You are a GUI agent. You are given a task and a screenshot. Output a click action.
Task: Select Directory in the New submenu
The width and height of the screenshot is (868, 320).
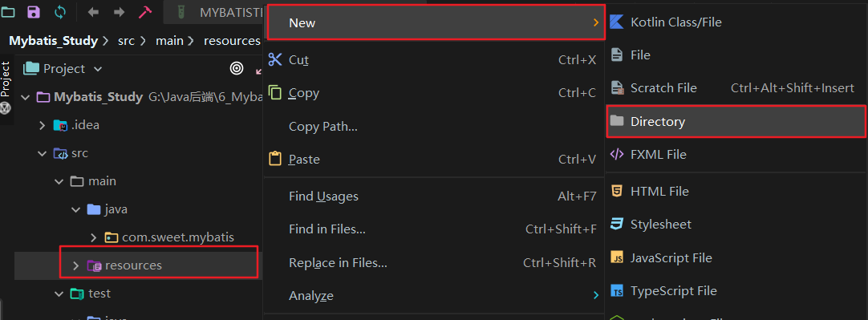tap(736, 121)
